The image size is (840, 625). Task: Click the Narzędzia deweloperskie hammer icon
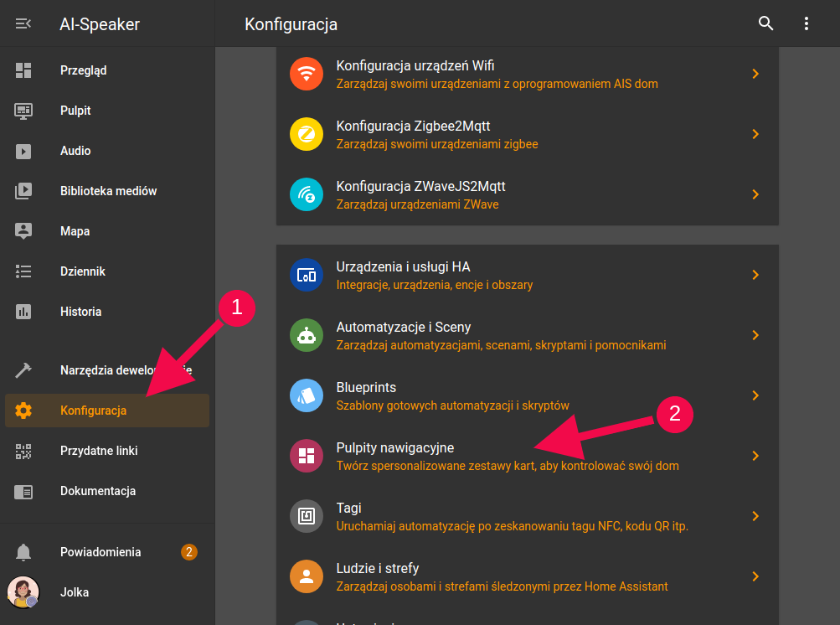click(x=23, y=369)
